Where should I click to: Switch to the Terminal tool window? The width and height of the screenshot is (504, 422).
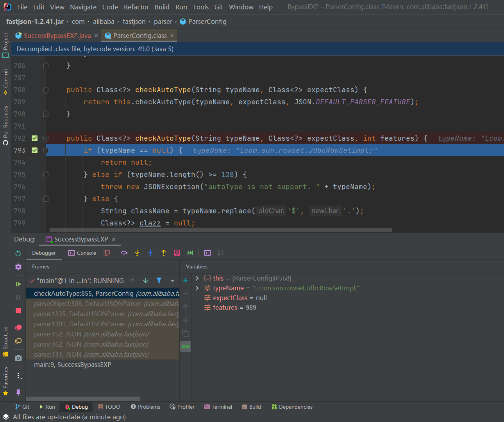tap(218, 407)
